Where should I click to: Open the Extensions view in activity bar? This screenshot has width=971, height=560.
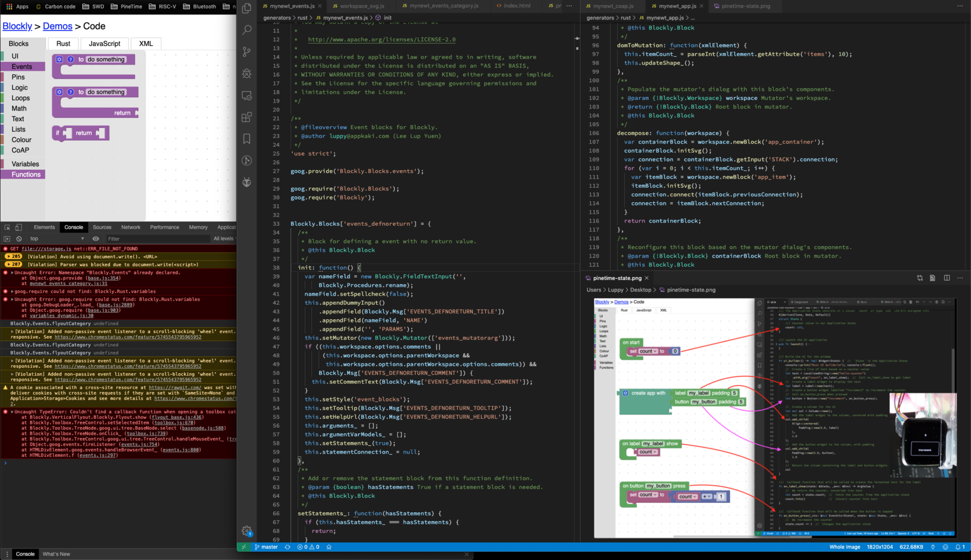coord(247,117)
